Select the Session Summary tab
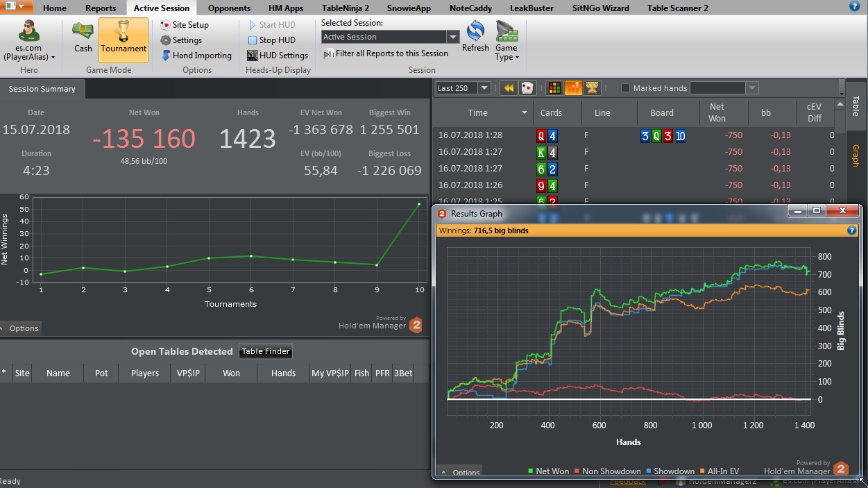 42,89
